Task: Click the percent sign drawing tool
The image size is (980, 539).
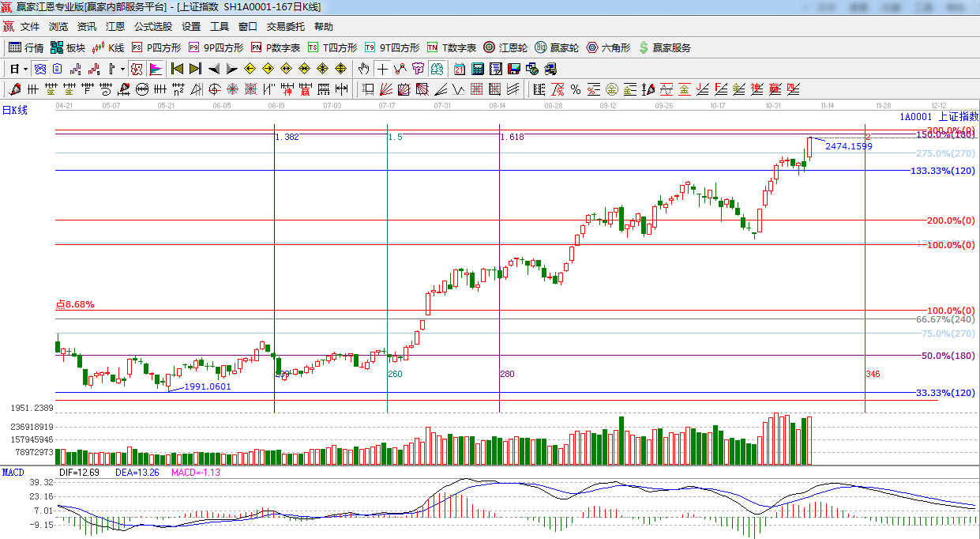Action: tap(576, 89)
